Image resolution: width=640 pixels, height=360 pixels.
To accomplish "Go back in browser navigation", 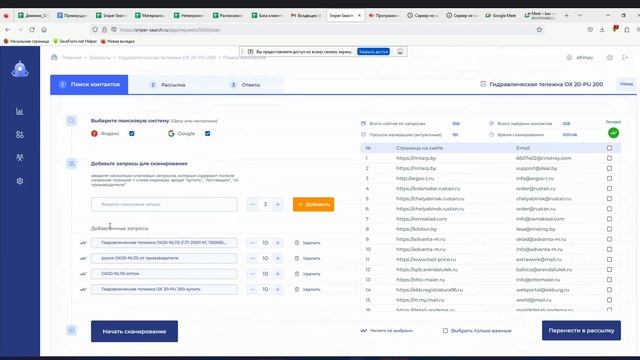I will coord(8,30).
